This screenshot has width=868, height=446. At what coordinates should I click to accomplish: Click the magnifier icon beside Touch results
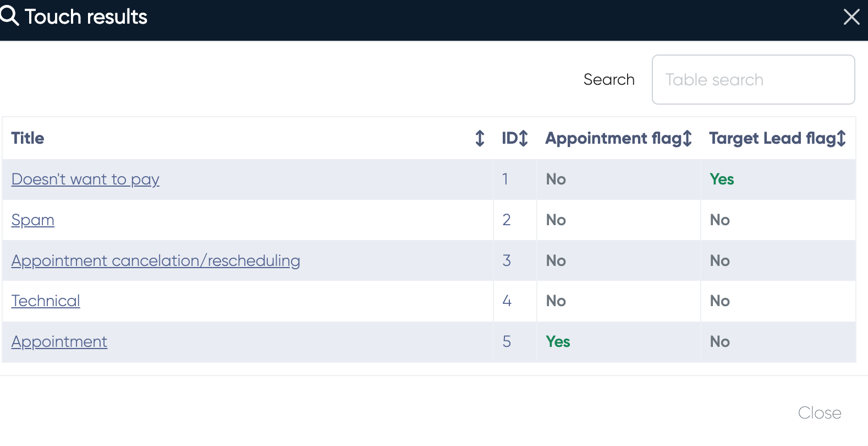click(x=9, y=17)
